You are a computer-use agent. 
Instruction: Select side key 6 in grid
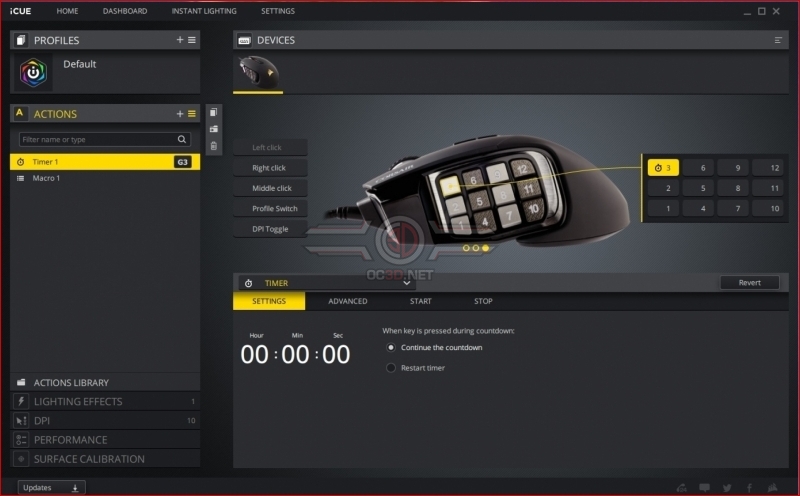698,168
